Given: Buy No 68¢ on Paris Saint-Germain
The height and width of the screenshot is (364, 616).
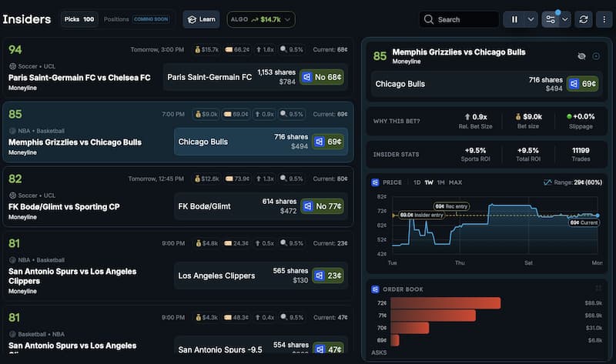Looking at the screenshot, I should [322, 77].
